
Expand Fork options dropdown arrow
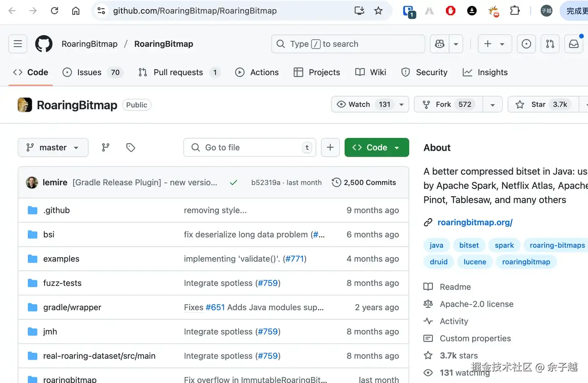point(492,104)
